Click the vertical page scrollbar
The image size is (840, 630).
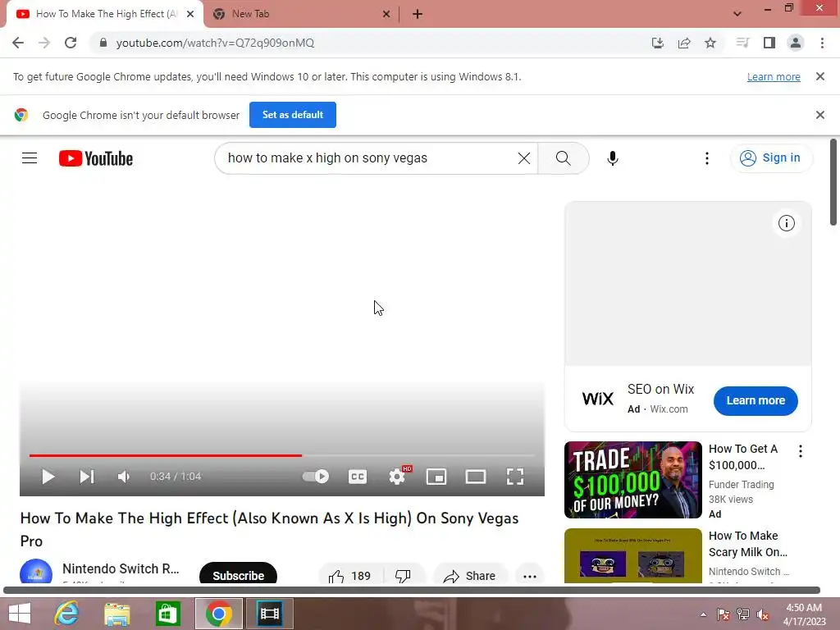pyautogui.click(x=833, y=182)
